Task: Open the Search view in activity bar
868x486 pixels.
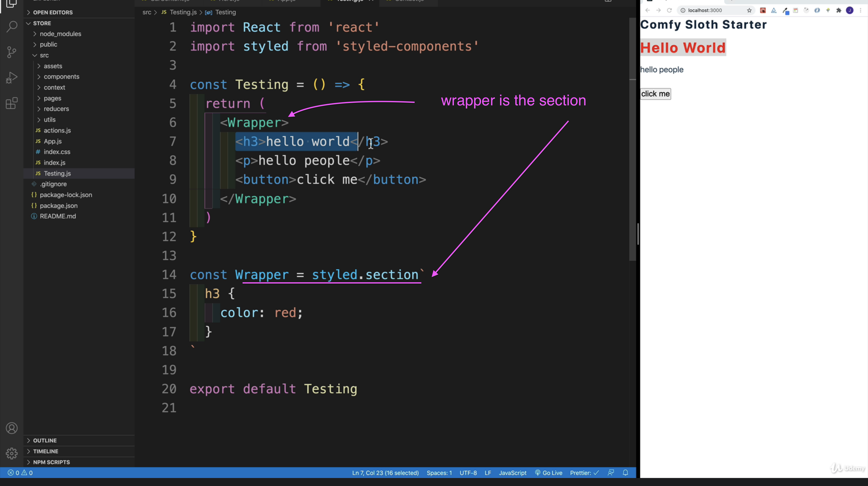Action: click(x=12, y=27)
